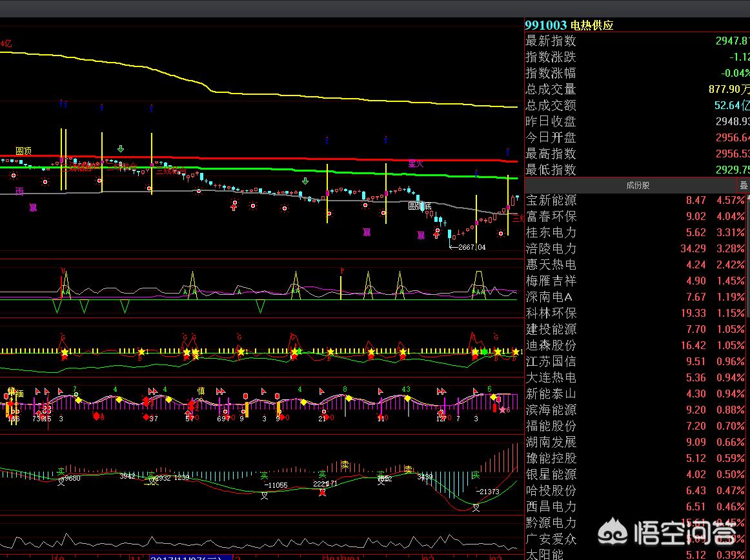Click the -11055 value in the MACD panel

276,485
